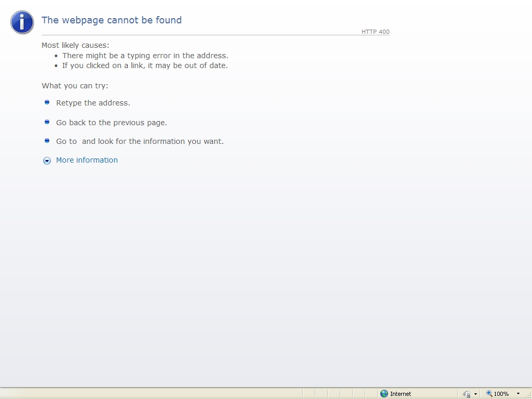Click the "Retype the address" suggestion text
532x399 pixels.
(x=93, y=103)
